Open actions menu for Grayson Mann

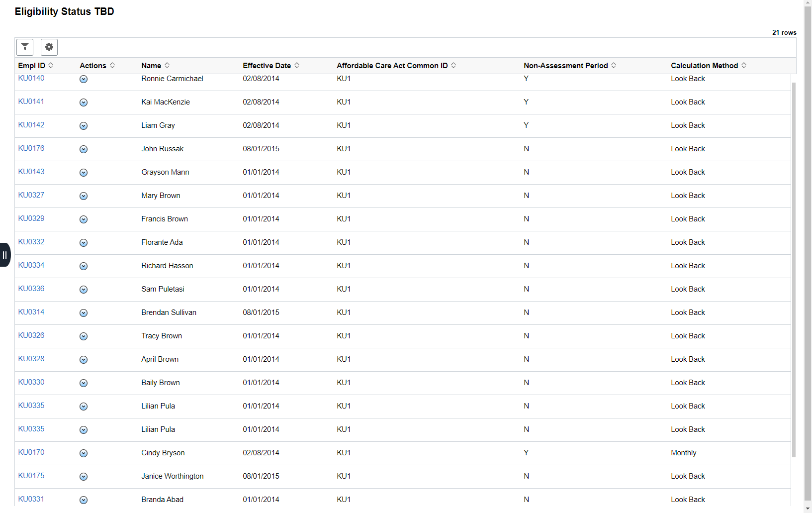click(x=84, y=173)
